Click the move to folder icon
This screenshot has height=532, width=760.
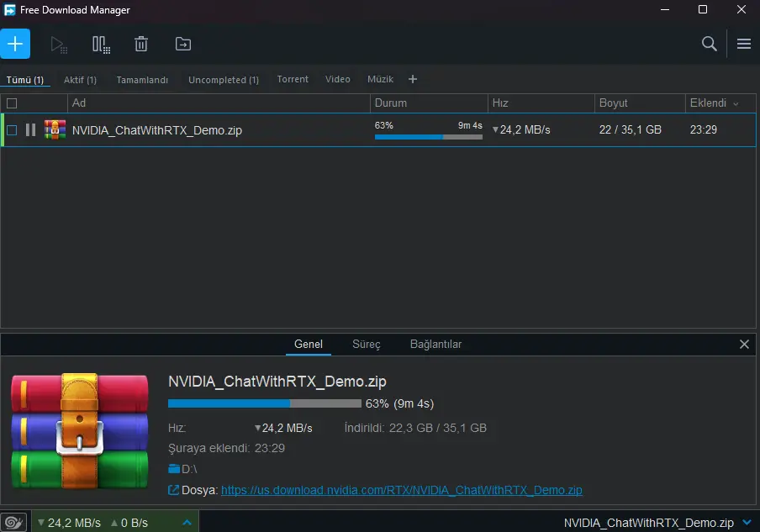point(183,44)
